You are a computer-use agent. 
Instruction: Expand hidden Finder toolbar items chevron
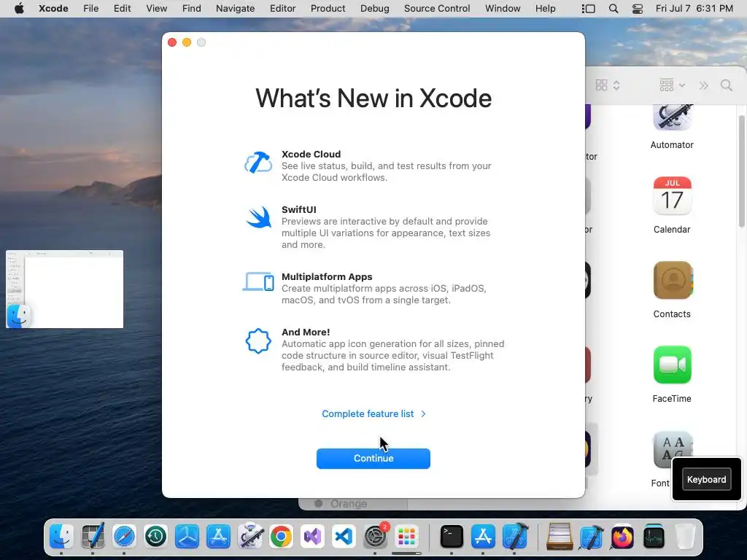point(703,85)
